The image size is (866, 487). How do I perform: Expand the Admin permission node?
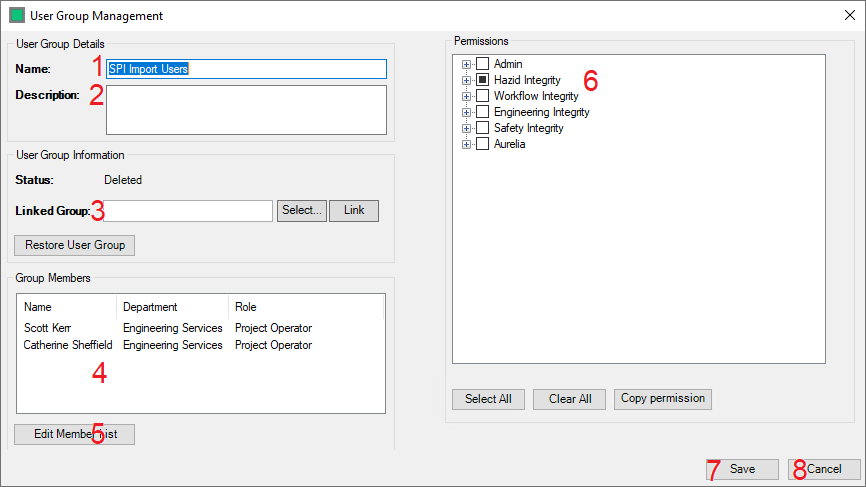pyautogui.click(x=466, y=64)
